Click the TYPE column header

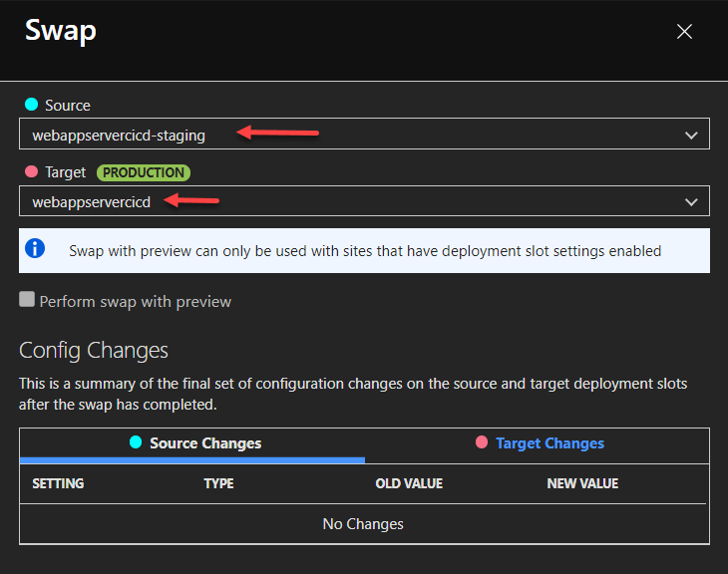(218, 483)
